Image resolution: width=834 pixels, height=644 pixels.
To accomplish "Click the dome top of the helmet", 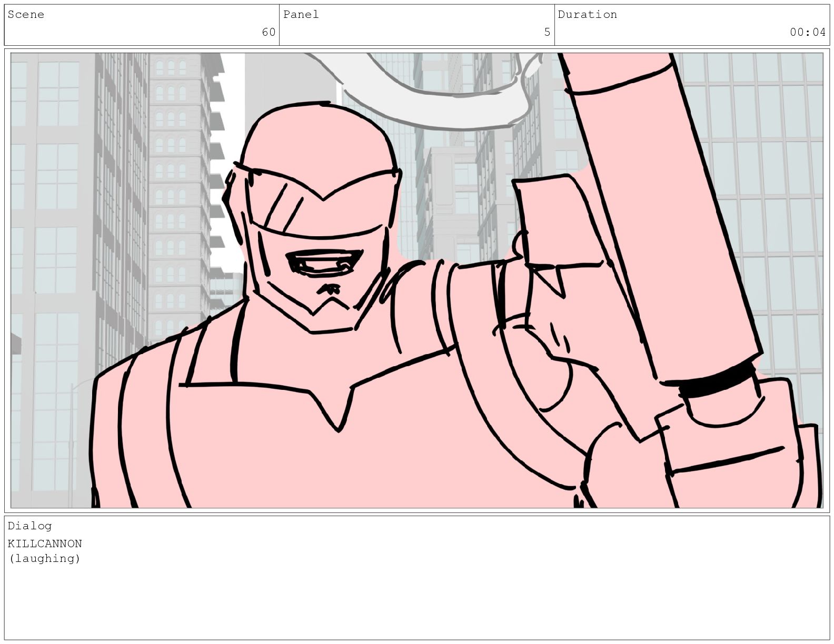I will click(x=316, y=137).
